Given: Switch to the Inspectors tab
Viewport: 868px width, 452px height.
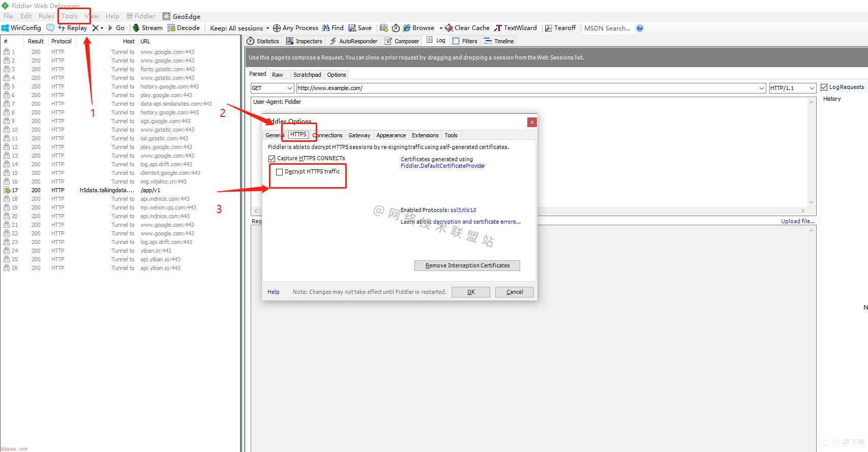Looking at the screenshot, I should 304,41.
